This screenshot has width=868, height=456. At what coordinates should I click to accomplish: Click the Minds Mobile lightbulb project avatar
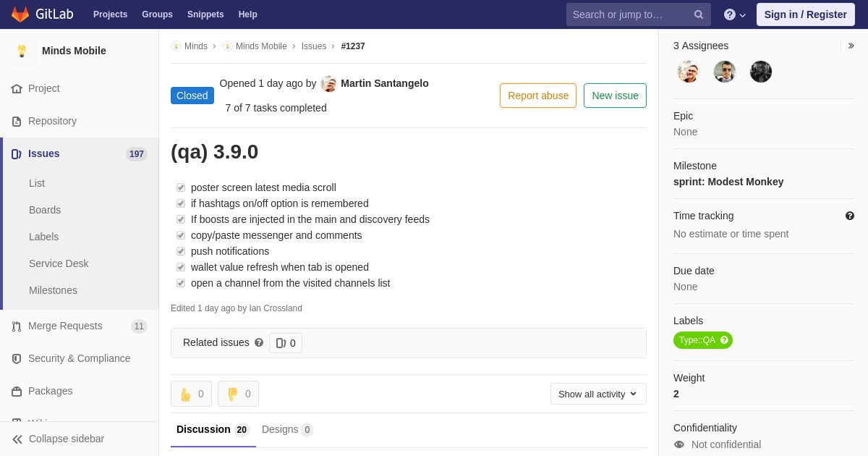click(x=22, y=51)
